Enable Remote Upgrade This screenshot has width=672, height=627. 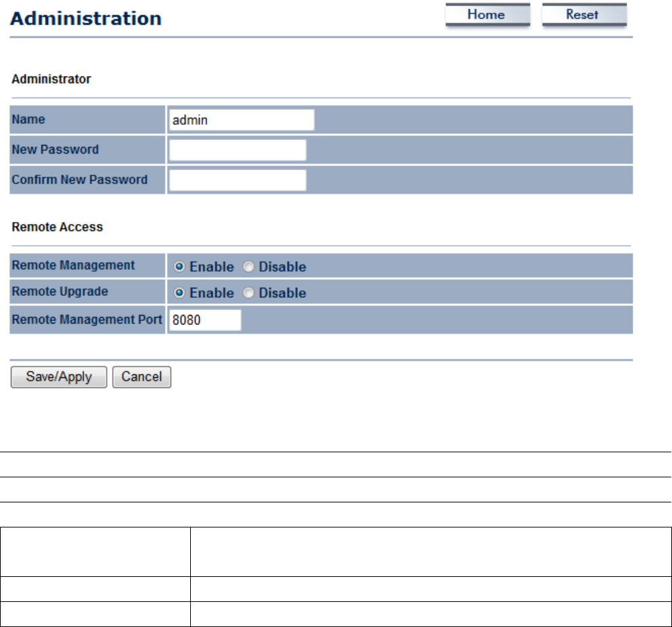179,293
